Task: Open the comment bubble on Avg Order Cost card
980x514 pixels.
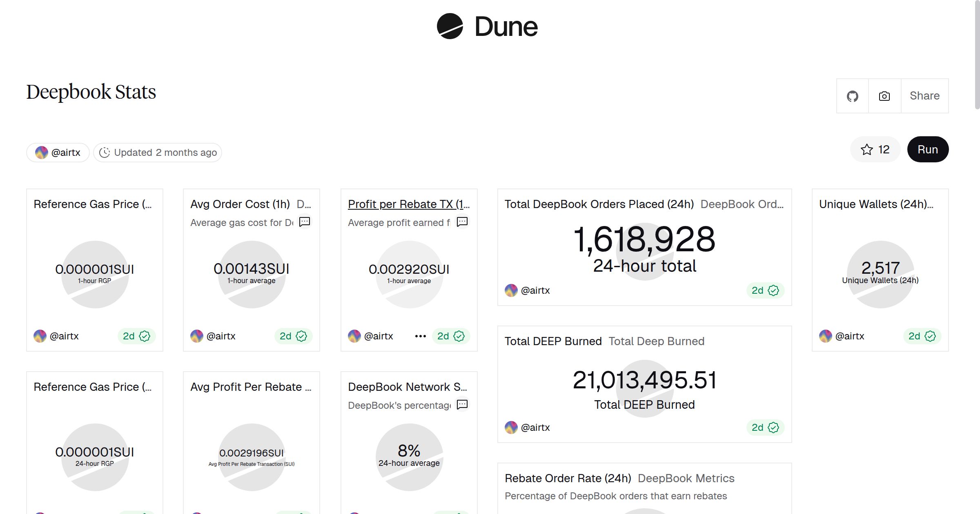Action: tap(304, 222)
